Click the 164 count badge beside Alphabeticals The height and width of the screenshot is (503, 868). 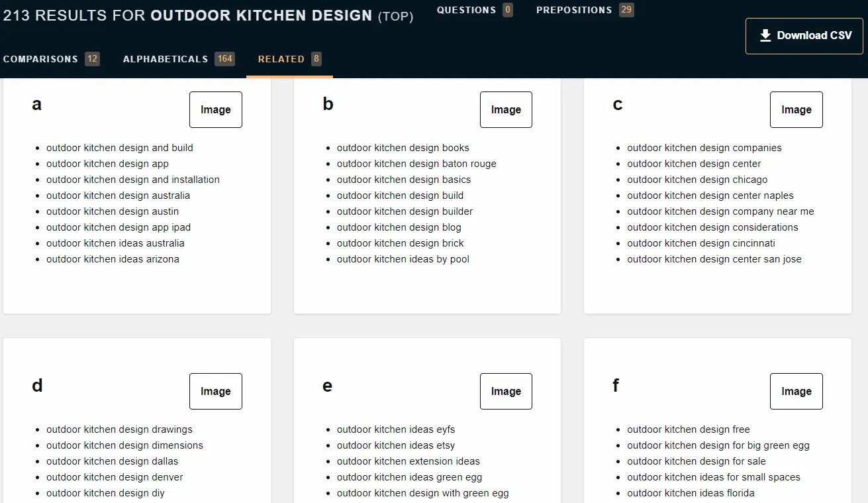click(x=224, y=59)
